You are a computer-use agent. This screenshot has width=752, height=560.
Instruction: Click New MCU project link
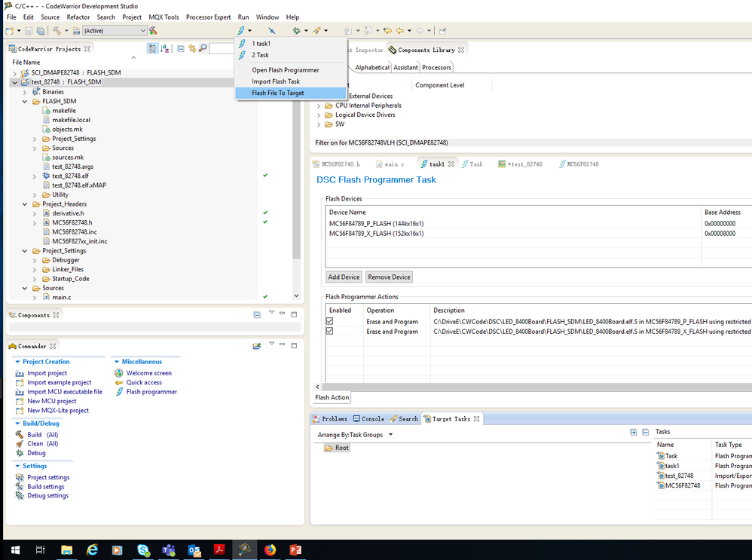tap(52, 401)
